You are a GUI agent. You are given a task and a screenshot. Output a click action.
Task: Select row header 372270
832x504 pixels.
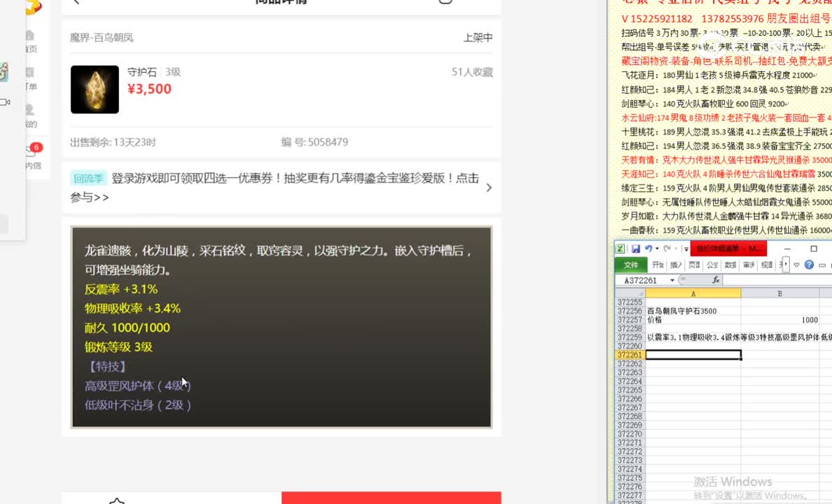(x=630, y=434)
